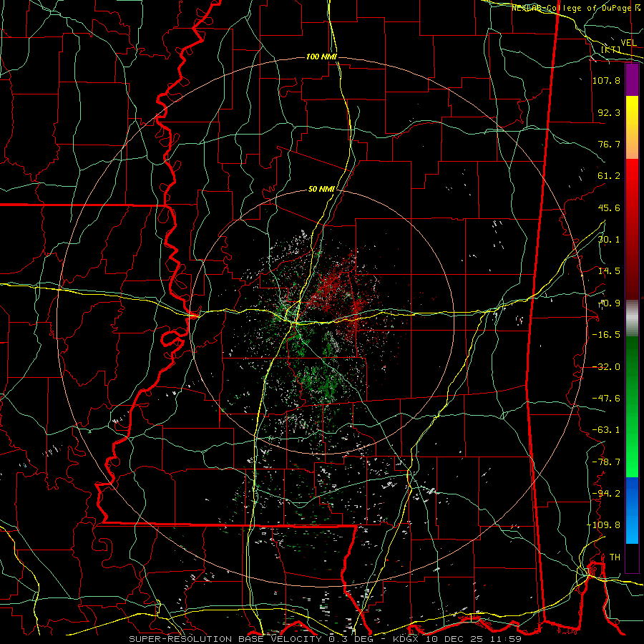644x644 pixels.
Task: Click the gray-white zero-velocity segment of color bar
Action: (x=632, y=318)
